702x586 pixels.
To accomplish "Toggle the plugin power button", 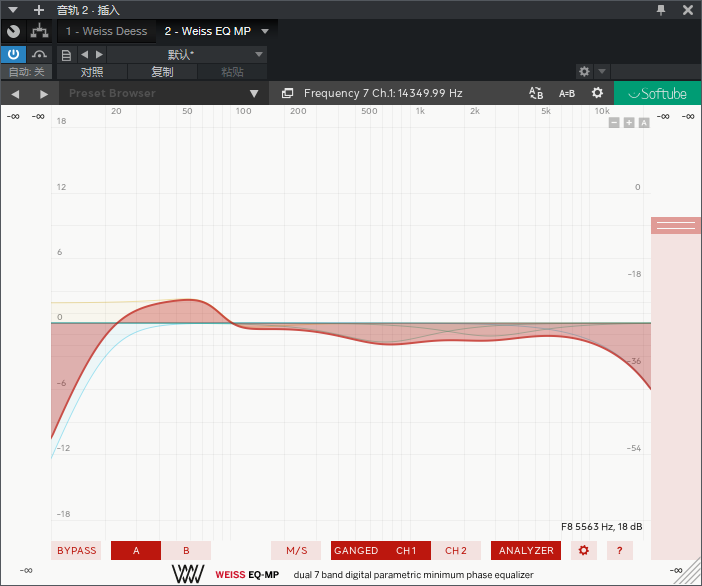I will click(13, 55).
